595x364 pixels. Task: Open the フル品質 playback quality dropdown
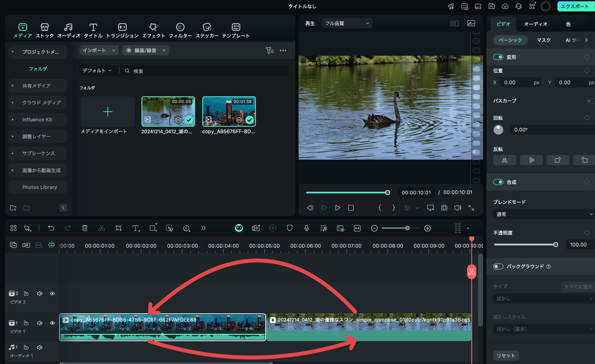click(347, 23)
